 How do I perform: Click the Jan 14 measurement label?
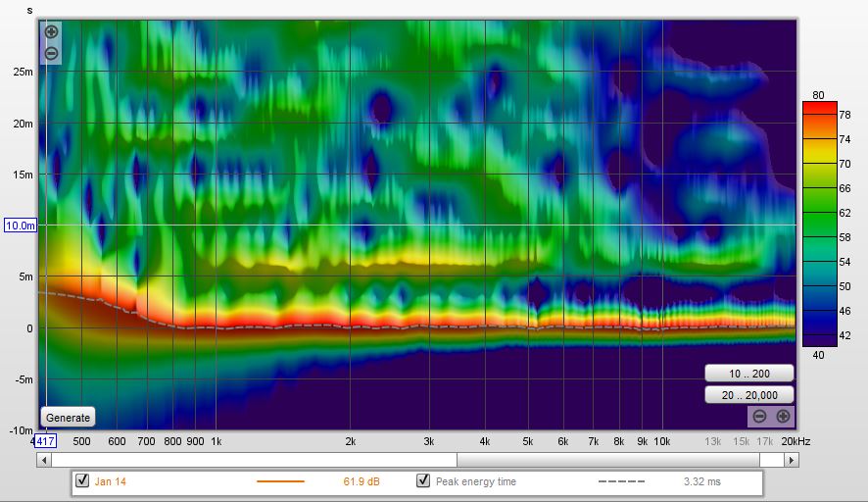[110, 481]
